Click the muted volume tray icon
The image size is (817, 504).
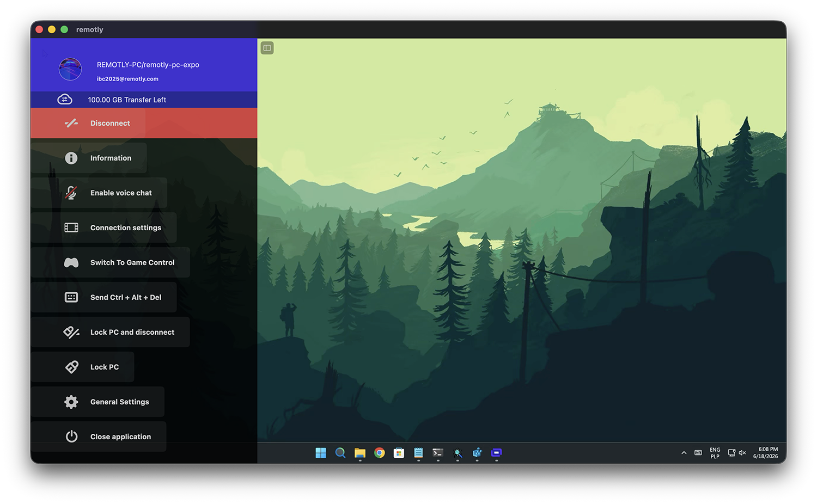point(742,453)
